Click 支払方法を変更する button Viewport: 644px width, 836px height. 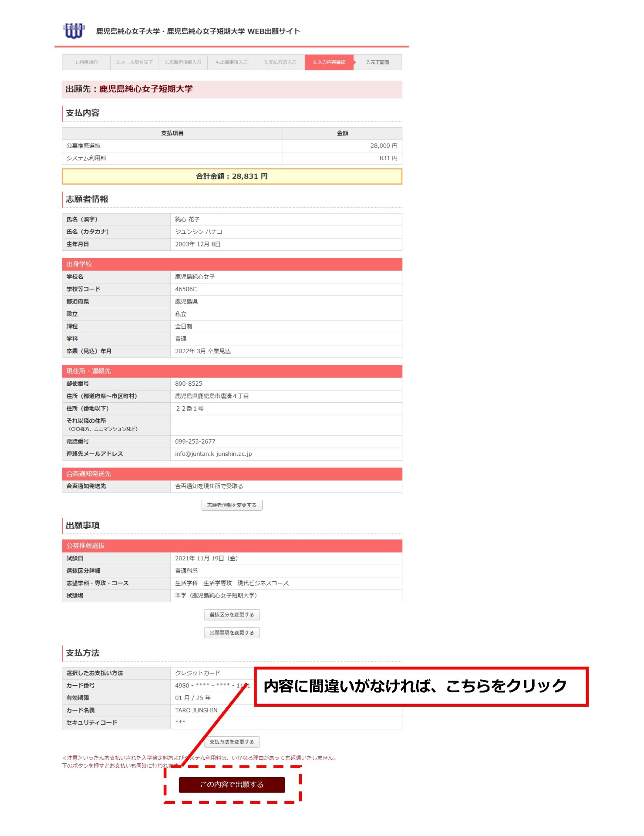(232, 742)
